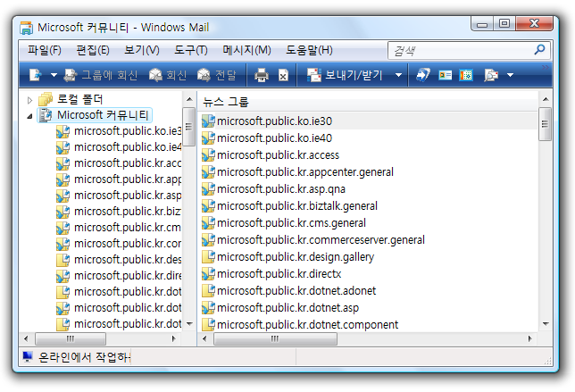Viewport: 575px width, 392px height.
Task: Select microsoft.public.kr.biz in the folder tree
Action: tap(128, 212)
